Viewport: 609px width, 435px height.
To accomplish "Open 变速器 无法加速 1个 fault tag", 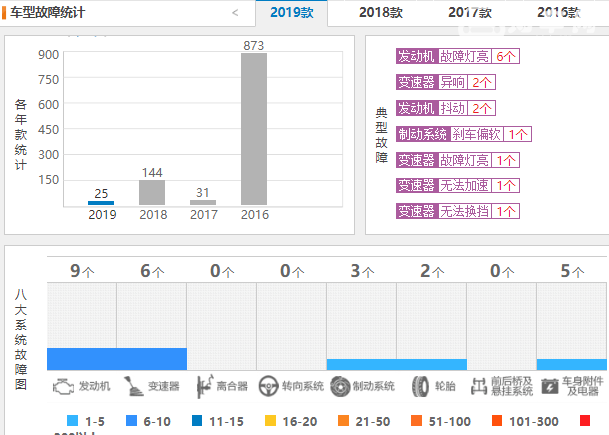I will [458, 185].
